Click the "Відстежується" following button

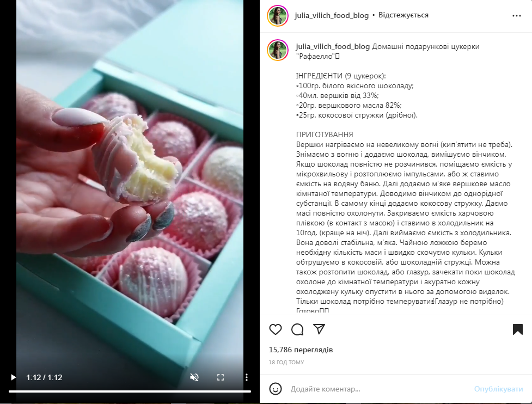pyautogui.click(x=403, y=15)
